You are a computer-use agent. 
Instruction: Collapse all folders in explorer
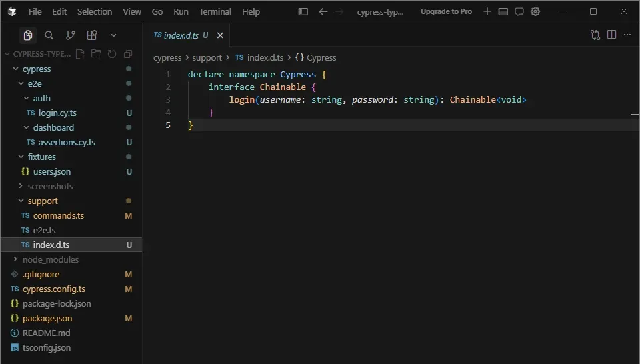(128, 54)
